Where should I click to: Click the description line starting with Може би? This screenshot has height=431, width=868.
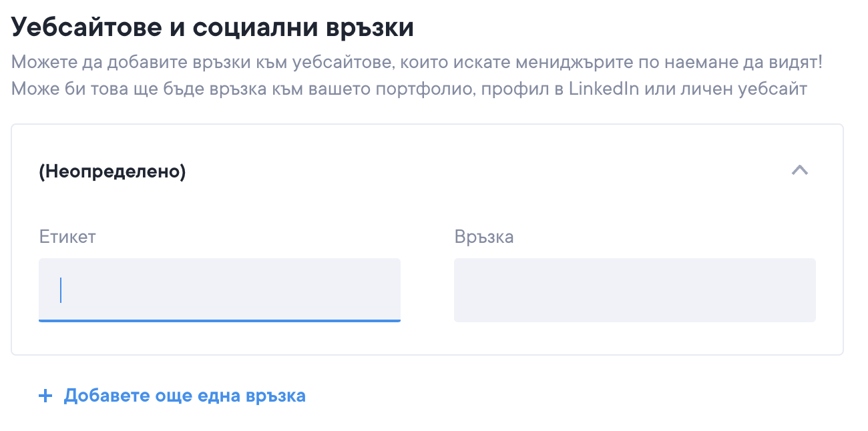click(409, 89)
